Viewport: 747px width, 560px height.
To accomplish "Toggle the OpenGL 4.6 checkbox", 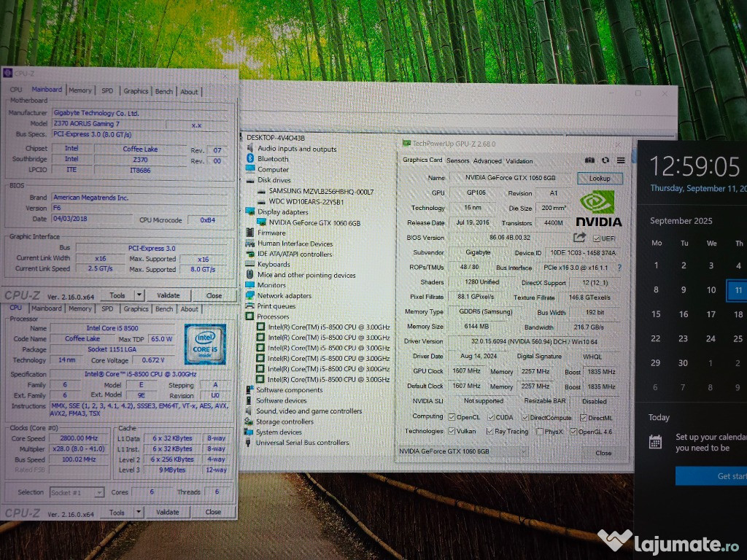I will coord(573,432).
